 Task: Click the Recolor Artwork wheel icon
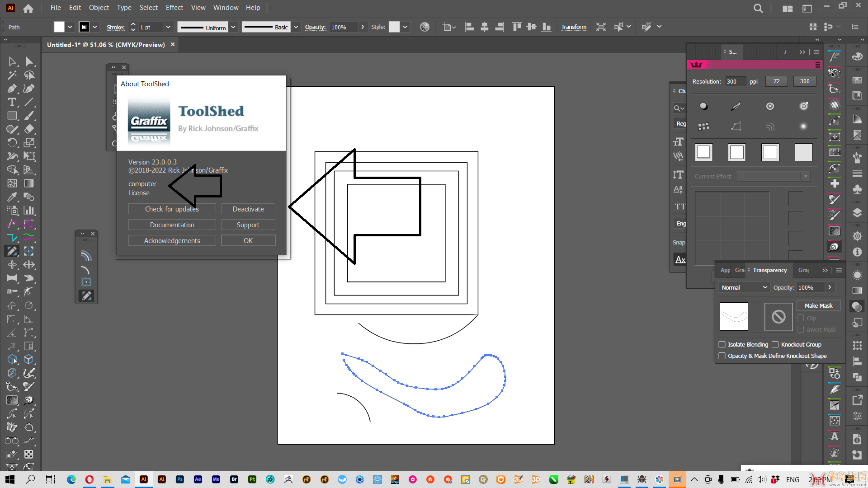[425, 27]
